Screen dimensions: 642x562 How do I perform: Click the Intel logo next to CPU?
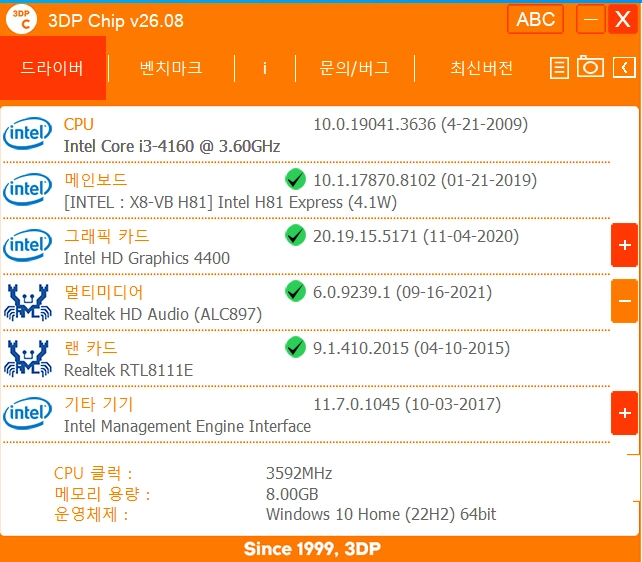pos(27,133)
